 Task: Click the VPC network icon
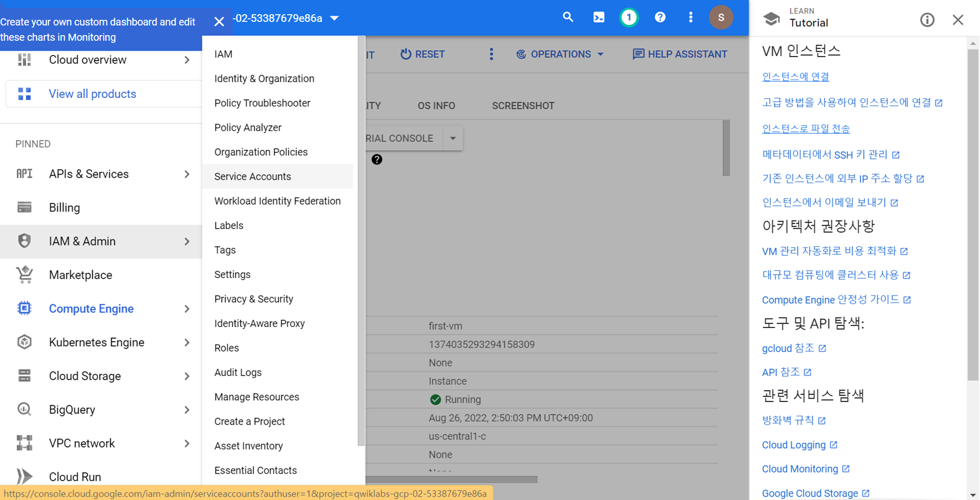tap(24, 443)
